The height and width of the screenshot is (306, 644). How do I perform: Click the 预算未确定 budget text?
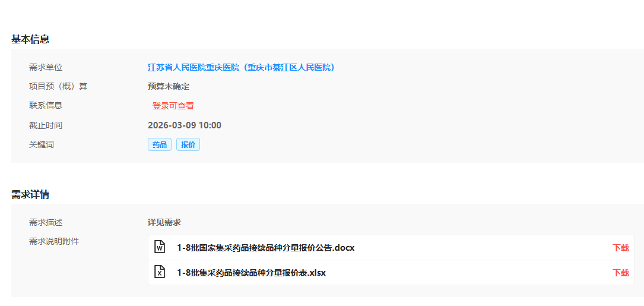[x=169, y=86]
